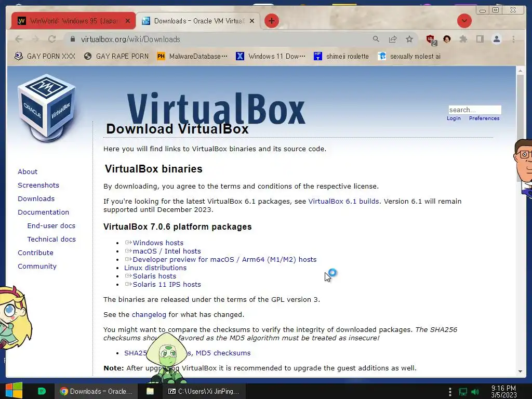The image size is (532, 399).
Task: Open the File Explorer taskbar icon
Action: [150, 392]
